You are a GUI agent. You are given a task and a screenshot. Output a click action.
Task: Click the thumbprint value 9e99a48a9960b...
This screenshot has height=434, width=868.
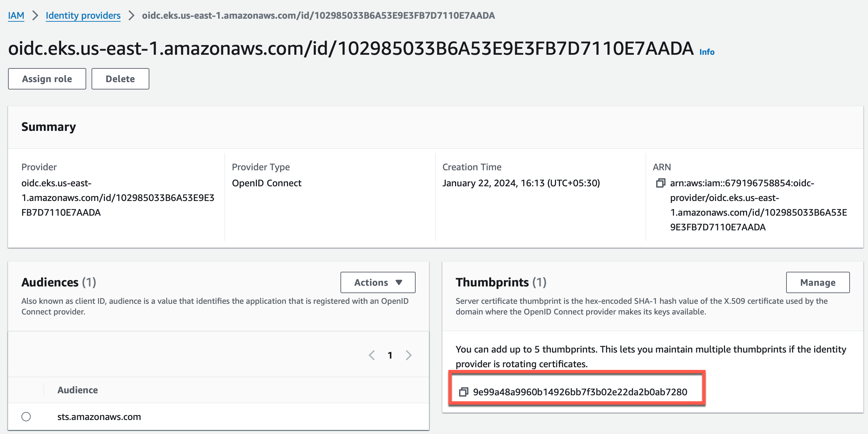[x=580, y=392]
